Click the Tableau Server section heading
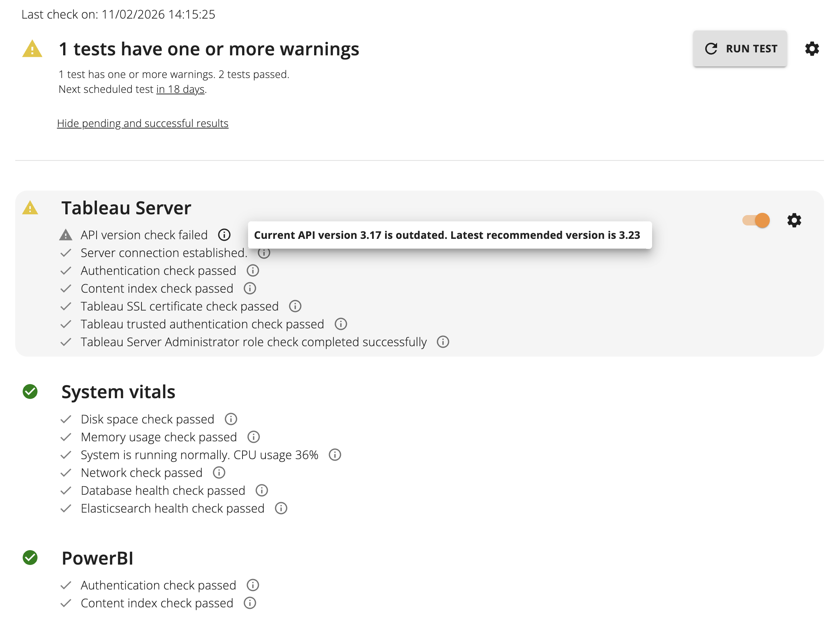This screenshot has height=627, width=840. coord(126,208)
